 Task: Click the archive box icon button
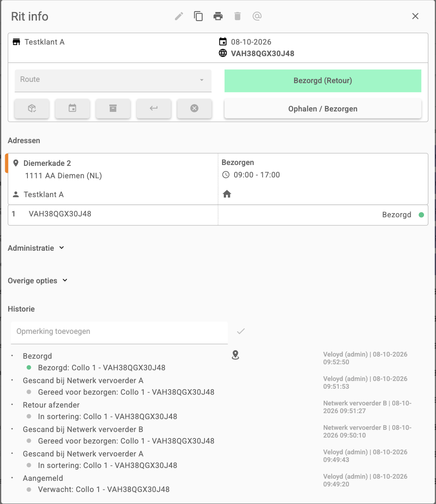(x=113, y=108)
